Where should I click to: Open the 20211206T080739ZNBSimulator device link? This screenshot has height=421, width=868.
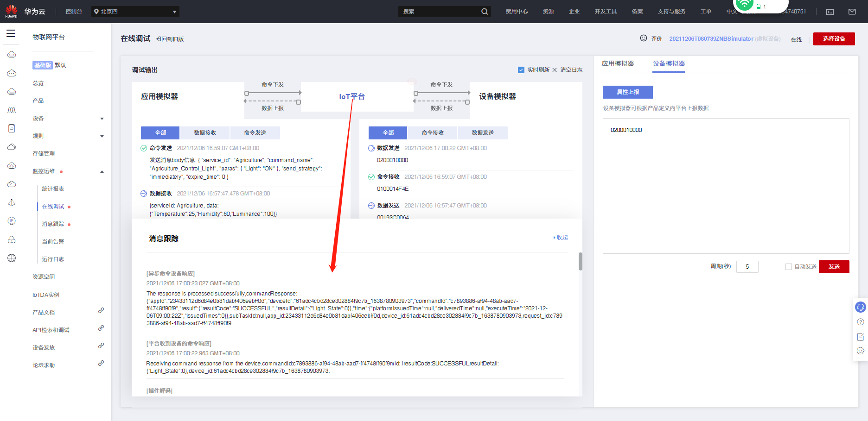pyautogui.click(x=711, y=39)
